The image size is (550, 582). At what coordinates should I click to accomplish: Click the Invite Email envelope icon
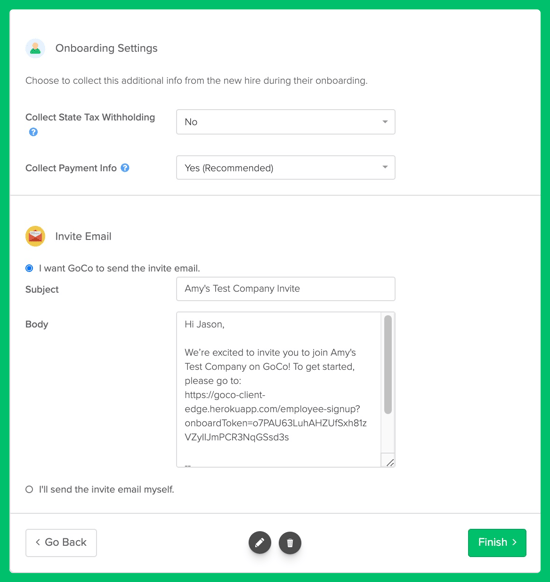(x=35, y=236)
